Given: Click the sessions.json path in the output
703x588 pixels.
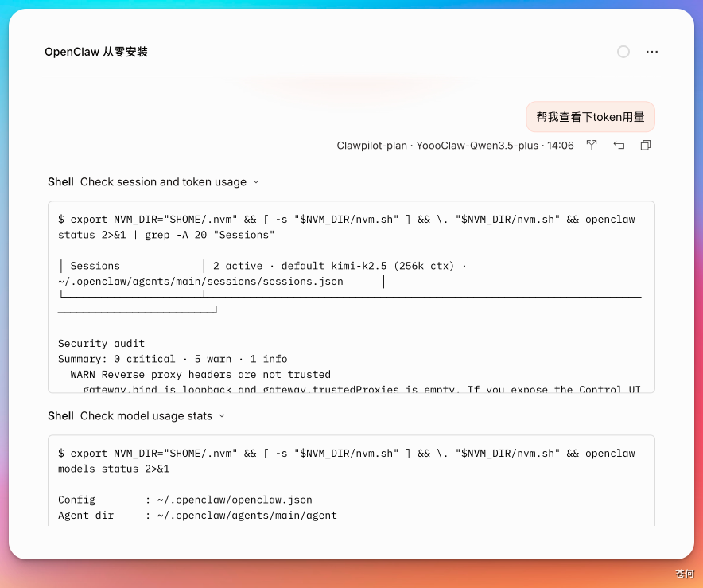Looking at the screenshot, I should (x=200, y=281).
